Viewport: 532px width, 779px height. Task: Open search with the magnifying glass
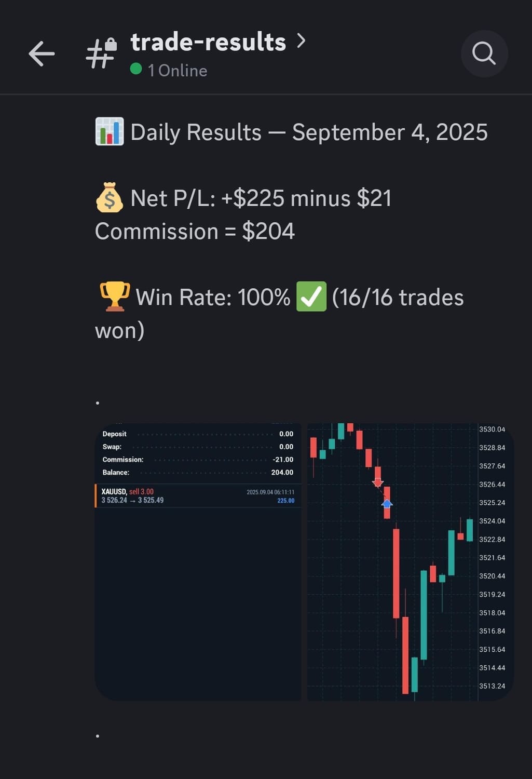[x=484, y=53]
